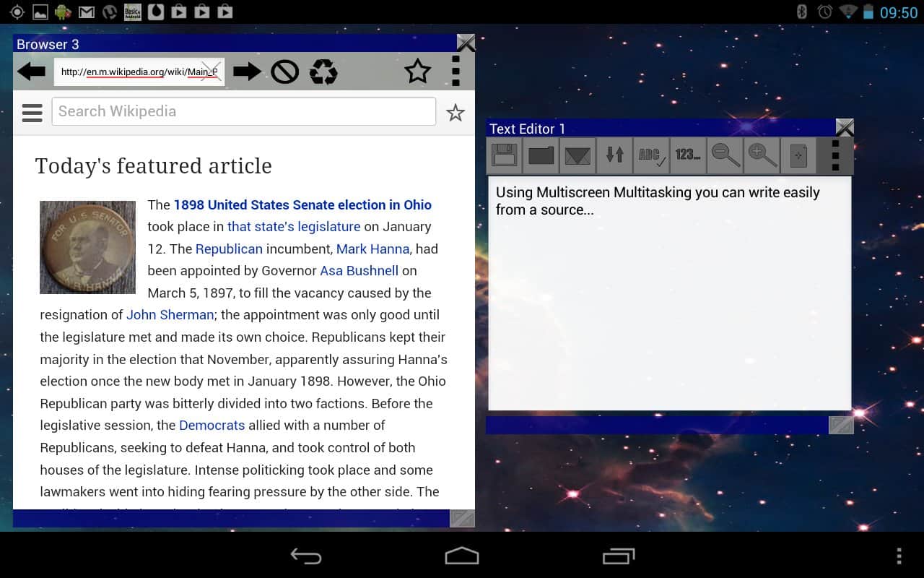
Task: Save file with floppy disk icon
Action: click(504, 155)
